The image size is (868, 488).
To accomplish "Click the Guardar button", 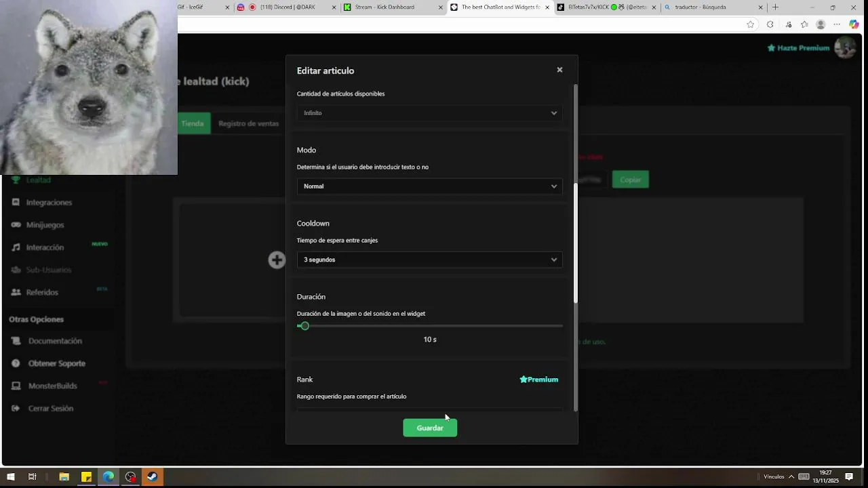I will click(430, 428).
